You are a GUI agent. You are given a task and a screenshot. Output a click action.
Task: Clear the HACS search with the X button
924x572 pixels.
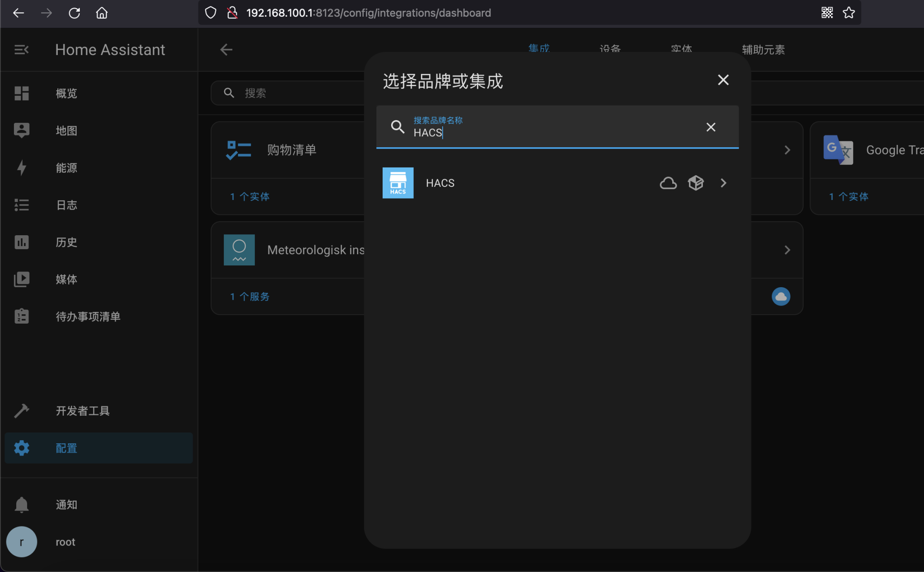(x=711, y=127)
